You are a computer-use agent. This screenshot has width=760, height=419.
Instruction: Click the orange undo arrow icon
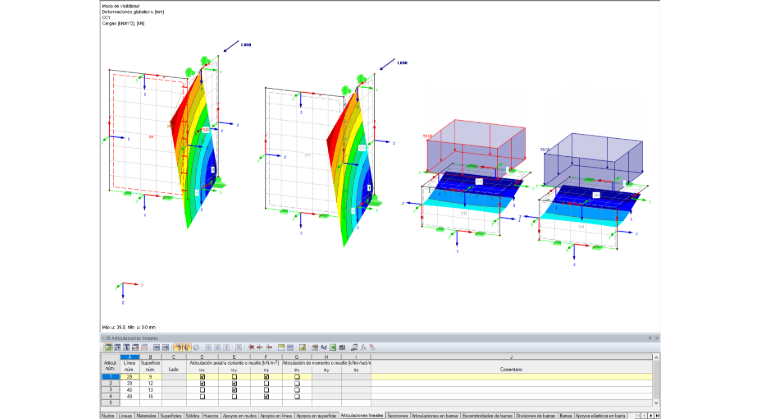click(x=178, y=347)
